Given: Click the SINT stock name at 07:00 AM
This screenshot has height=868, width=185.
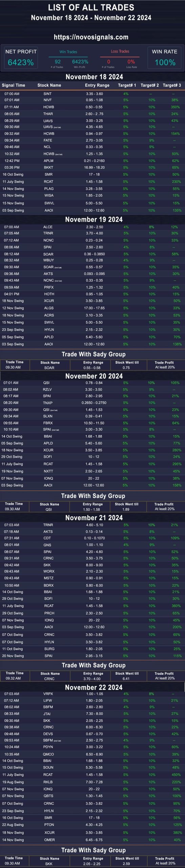Looking at the screenshot, I should coord(47,94).
